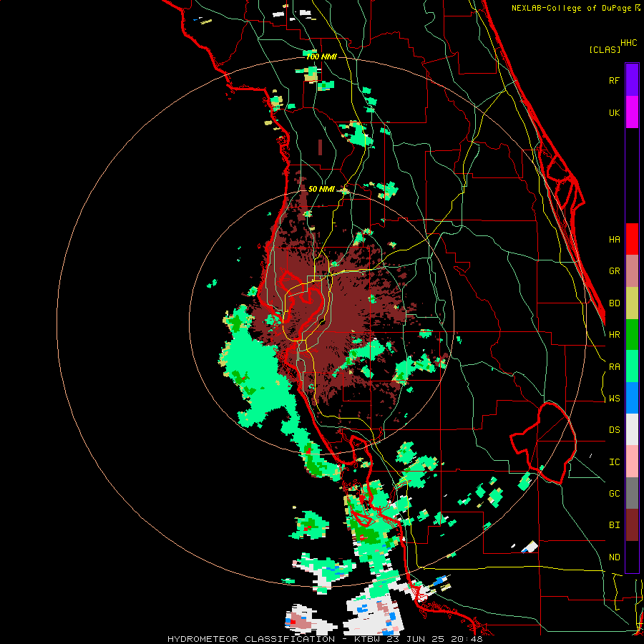
Task: Select the dusty pink GR legend swatch
Action: 632,270
